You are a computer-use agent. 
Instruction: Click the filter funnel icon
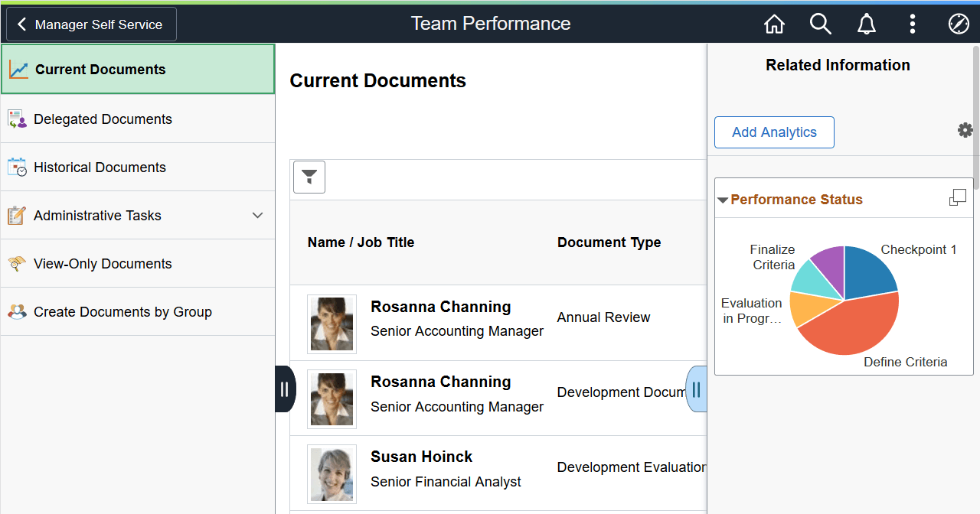point(309,177)
